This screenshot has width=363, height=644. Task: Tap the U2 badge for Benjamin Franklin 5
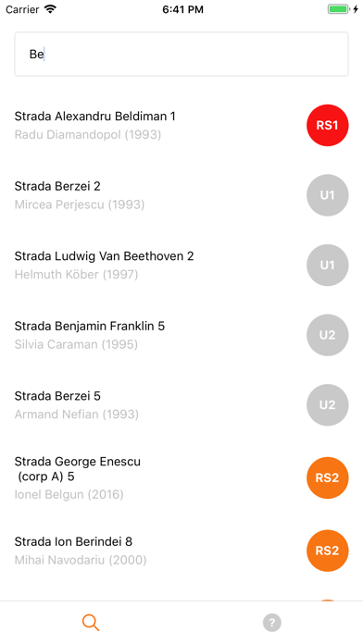coord(327,335)
